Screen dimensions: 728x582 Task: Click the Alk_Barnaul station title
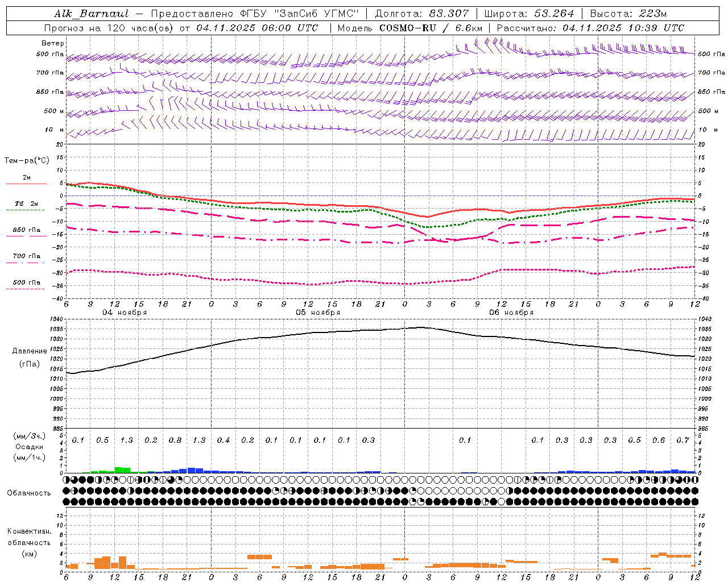92,14
